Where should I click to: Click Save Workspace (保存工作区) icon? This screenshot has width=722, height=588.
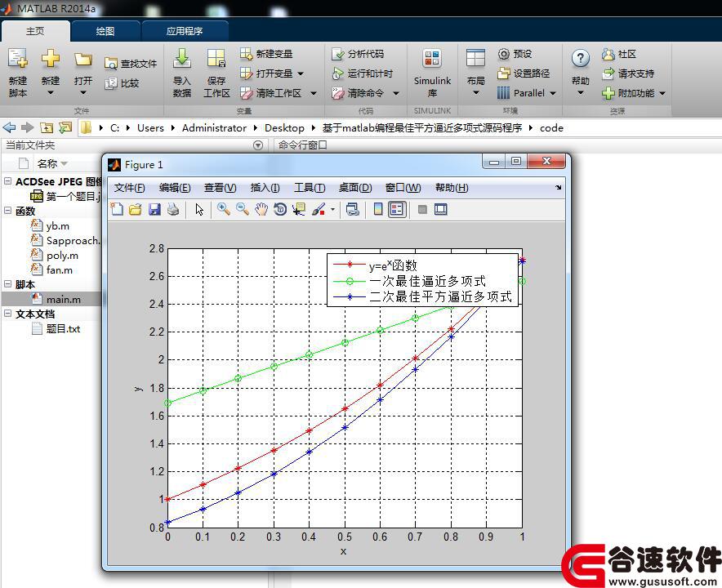click(x=216, y=59)
